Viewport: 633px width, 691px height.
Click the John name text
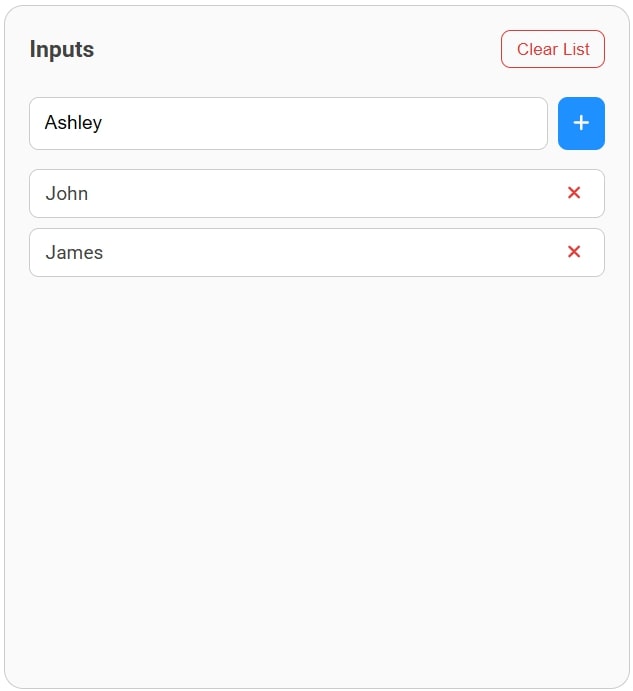pyautogui.click(x=67, y=193)
